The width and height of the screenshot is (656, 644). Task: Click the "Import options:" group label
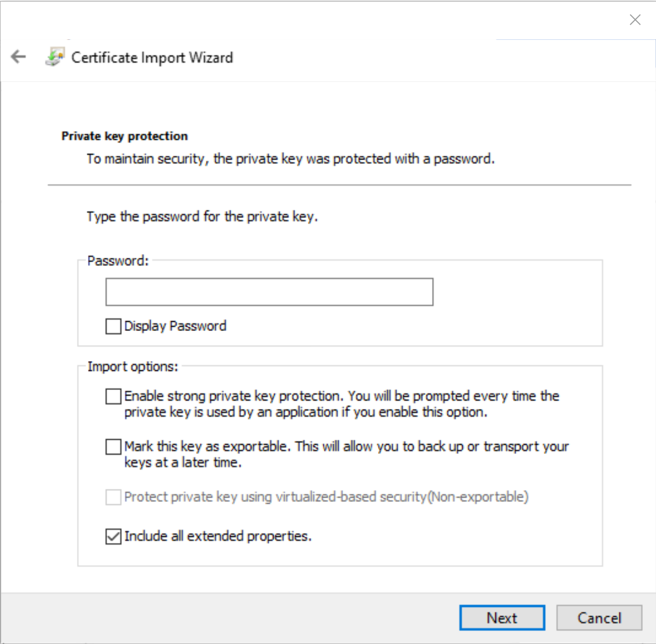point(133,367)
